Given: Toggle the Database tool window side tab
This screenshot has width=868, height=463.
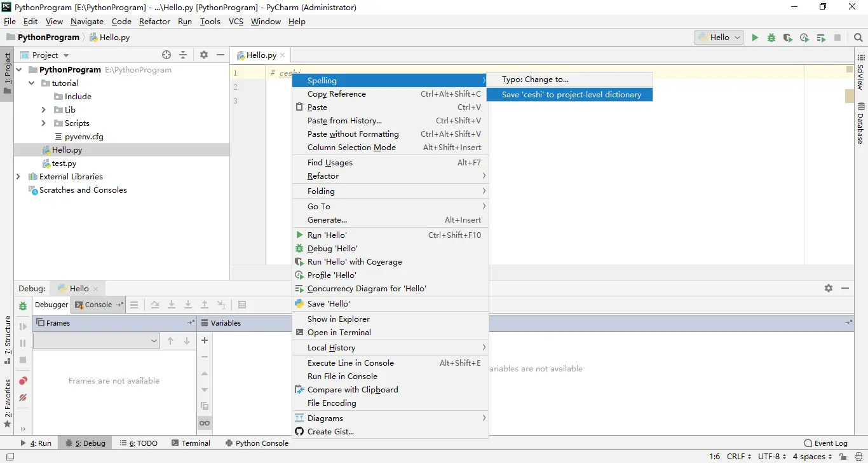Looking at the screenshot, I should 860,123.
